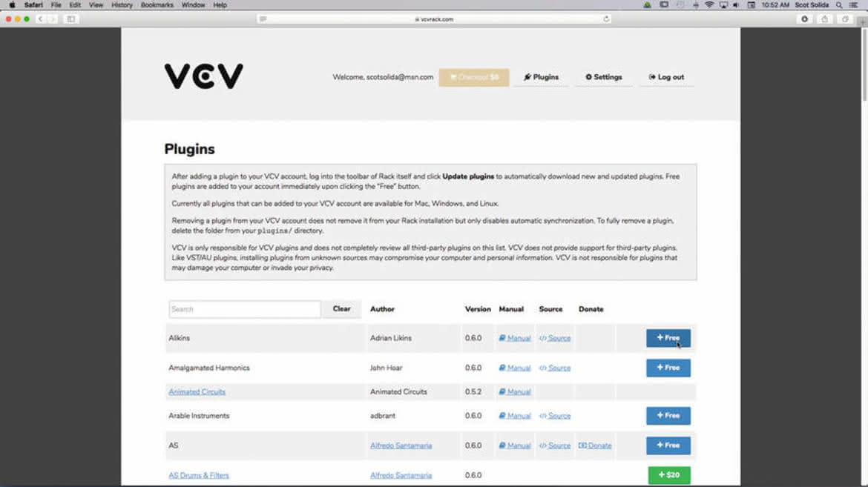Add the free Alikins plugin
The image size is (868, 487).
pyautogui.click(x=668, y=338)
